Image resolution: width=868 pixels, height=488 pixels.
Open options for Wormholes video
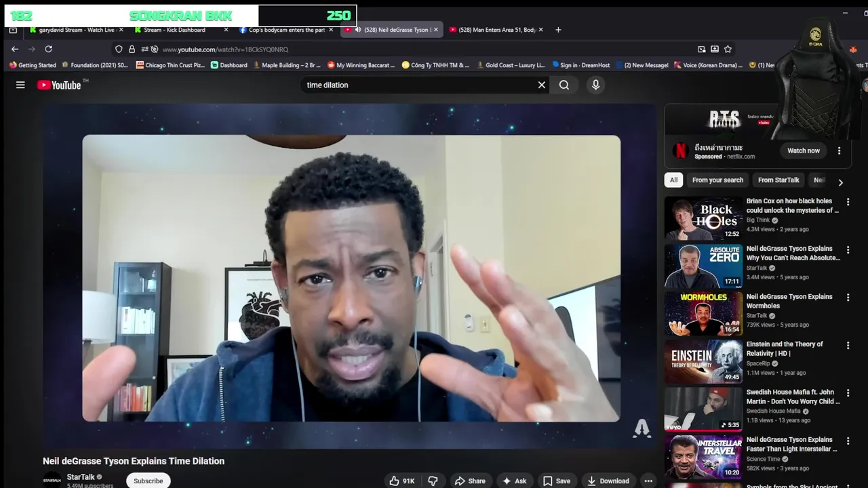(x=848, y=298)
